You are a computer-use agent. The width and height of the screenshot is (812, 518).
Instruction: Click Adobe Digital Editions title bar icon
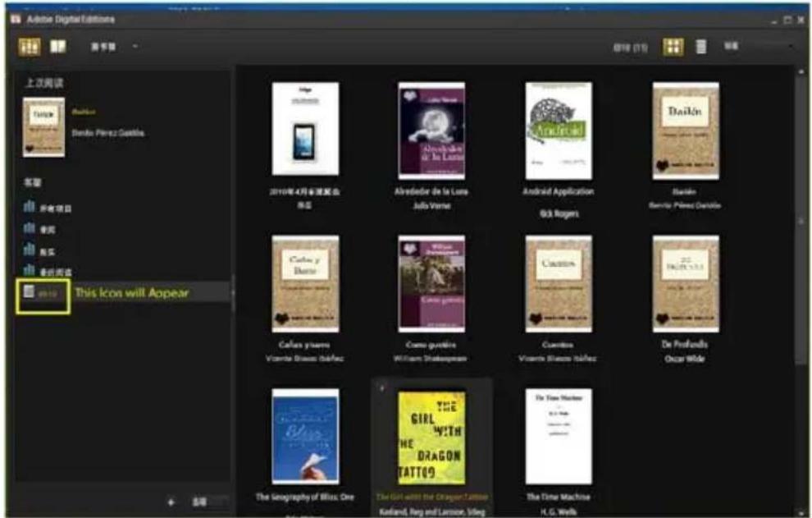[16, 19]
